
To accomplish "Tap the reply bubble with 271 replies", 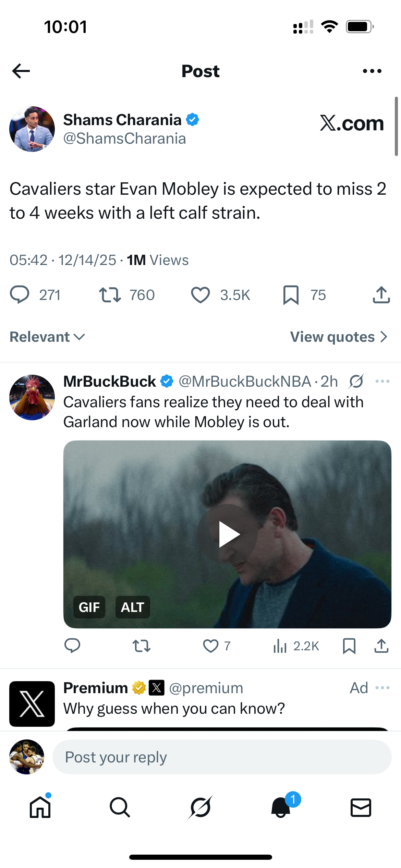I will 20,295.
